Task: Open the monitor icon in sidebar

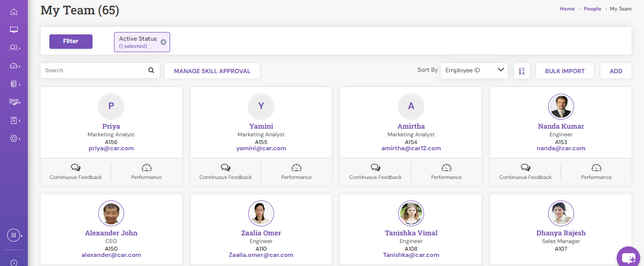Action: (x=14, y=30)
